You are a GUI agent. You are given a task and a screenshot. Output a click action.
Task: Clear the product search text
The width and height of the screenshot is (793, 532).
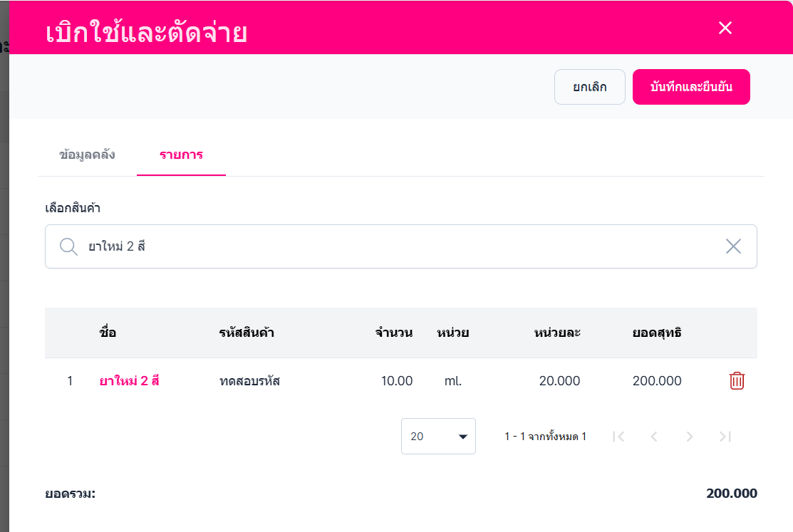(733, 246)
